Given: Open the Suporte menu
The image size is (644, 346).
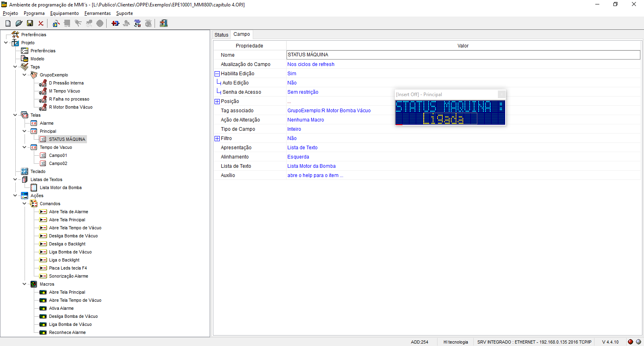Looking at the screenshot, I should (124, 13).
